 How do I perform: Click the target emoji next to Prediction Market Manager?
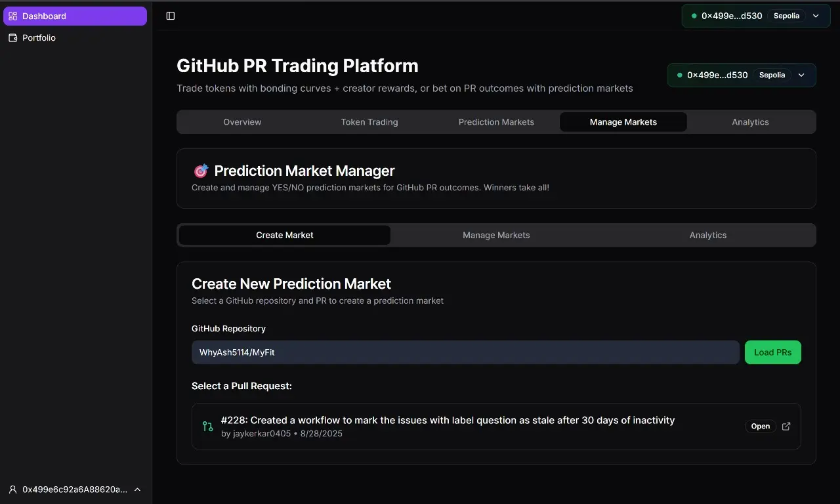(201, 170)
